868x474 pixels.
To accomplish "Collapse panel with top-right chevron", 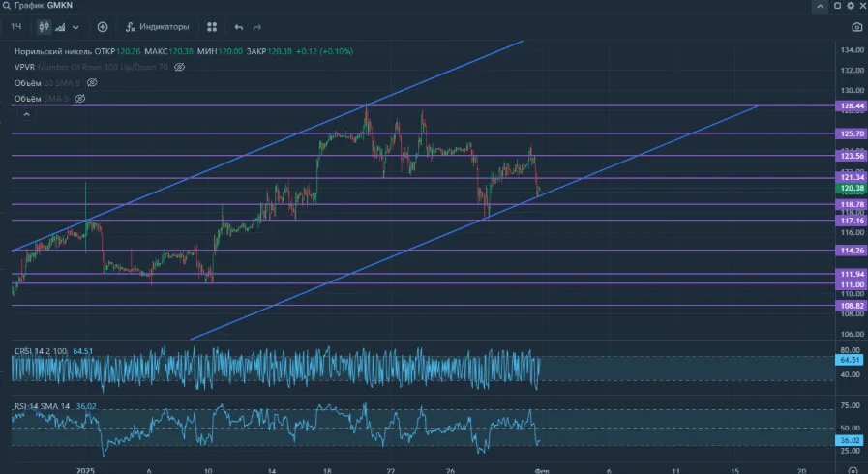I will pyautogui.click(x=820, y=6).
